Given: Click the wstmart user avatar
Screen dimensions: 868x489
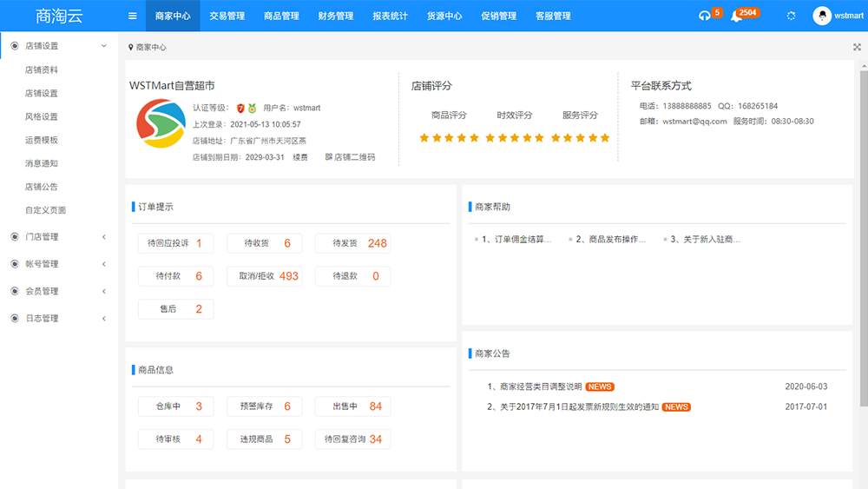Looking at the screenshot, I should (x=821, y=16).
